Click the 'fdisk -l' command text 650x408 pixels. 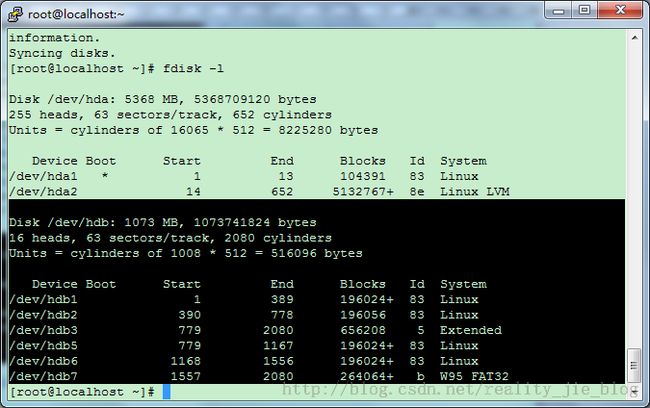(x=193, y=68)
